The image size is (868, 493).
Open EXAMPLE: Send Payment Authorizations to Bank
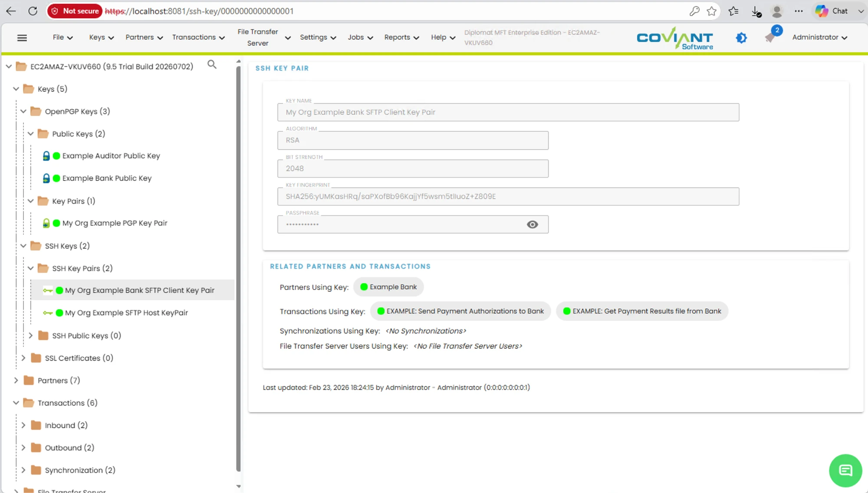pyautogui.click(x=460, y=311)
